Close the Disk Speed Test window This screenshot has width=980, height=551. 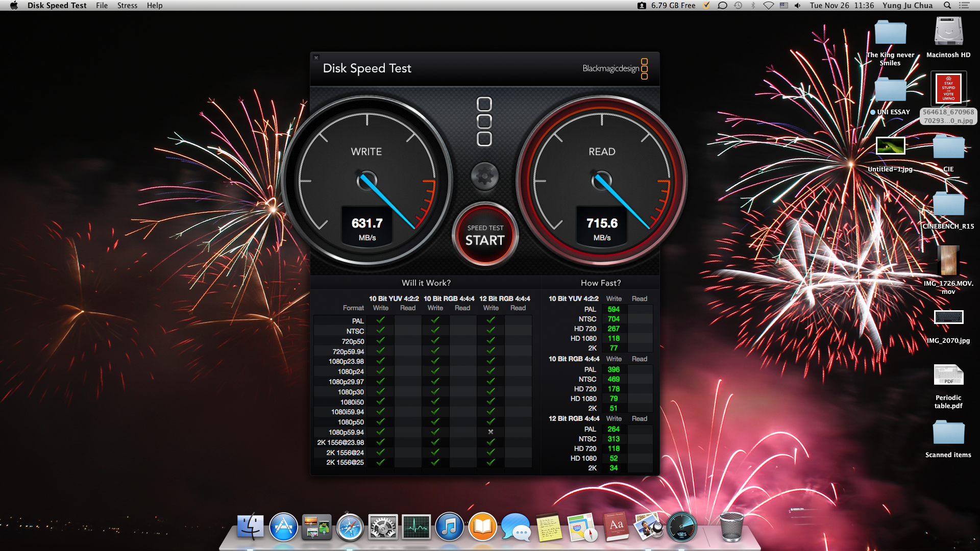316,58
